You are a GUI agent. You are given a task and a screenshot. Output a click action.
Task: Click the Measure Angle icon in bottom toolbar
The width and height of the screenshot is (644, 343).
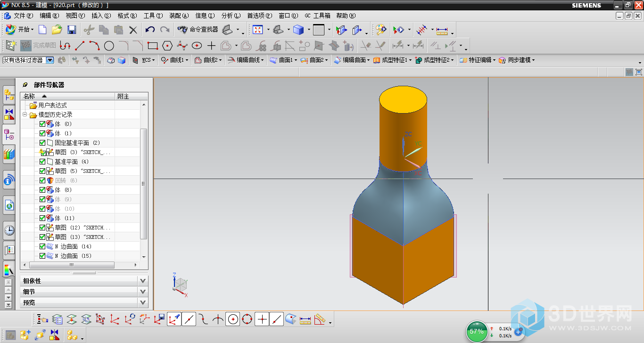(320, 319)
